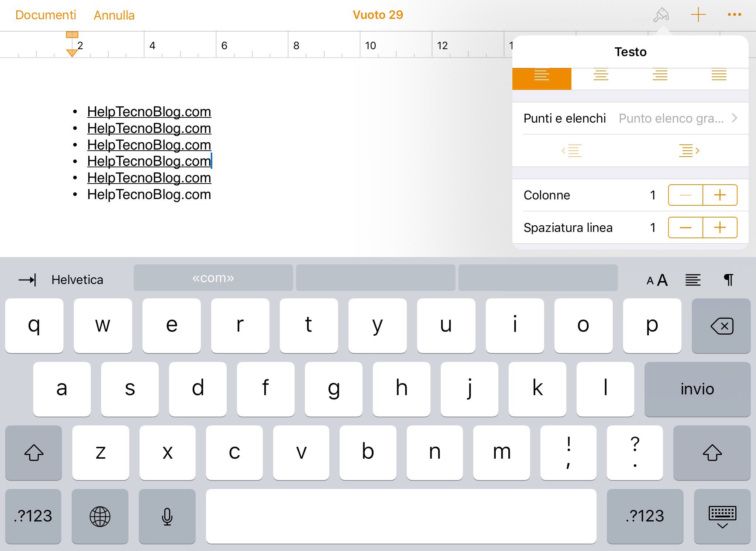Increase list indent level
Viewport: 756px width, 551px height.
pos(689,151)
